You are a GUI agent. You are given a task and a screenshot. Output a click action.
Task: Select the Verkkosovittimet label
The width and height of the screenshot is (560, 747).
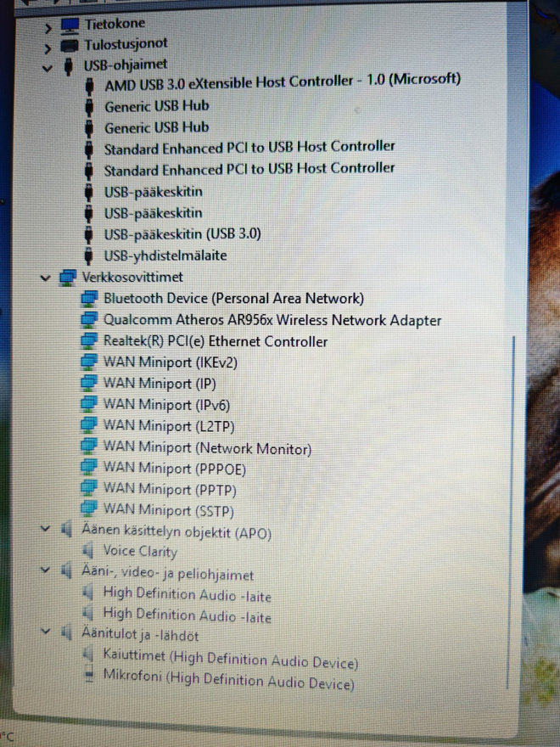(132, 277)
